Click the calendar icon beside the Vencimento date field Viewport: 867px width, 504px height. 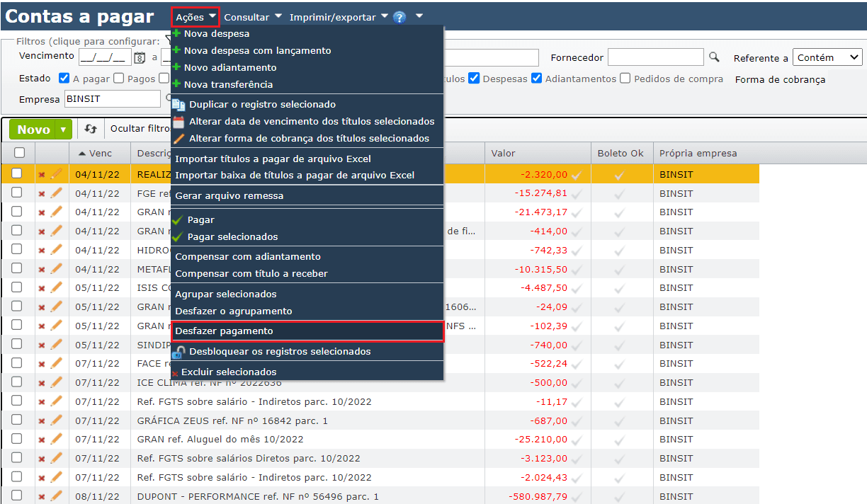(x=140, y=58)
